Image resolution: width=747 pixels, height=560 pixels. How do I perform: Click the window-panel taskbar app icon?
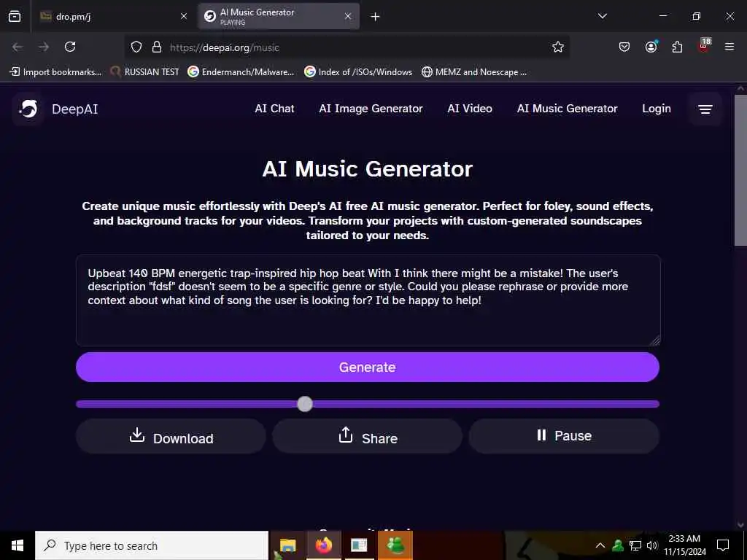359,545
